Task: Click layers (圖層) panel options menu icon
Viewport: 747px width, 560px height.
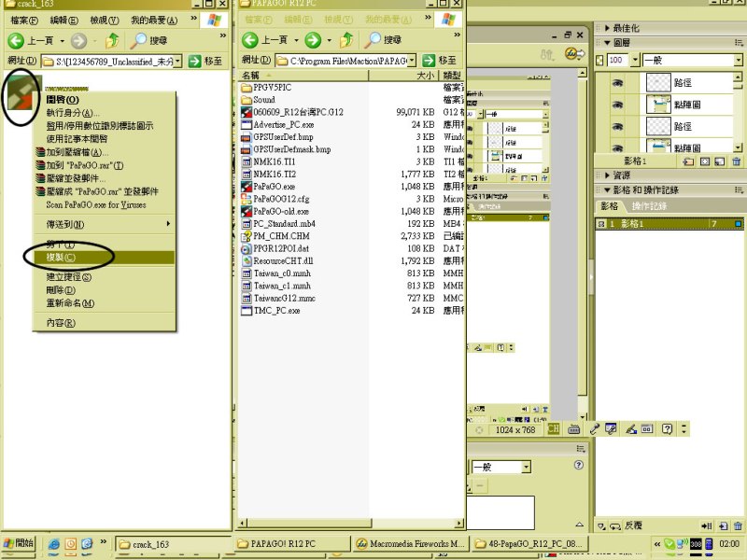Action: (x=739, y=43)
